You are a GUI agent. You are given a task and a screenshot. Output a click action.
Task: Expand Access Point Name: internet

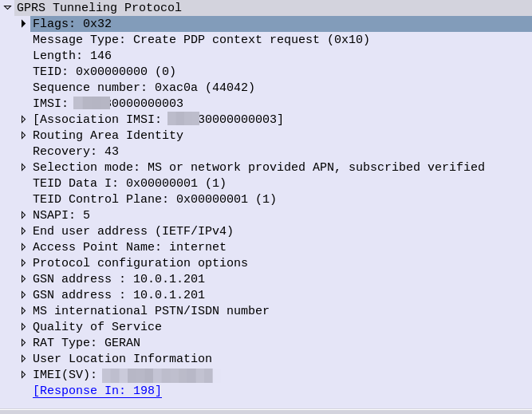click(x=24, y=247)
